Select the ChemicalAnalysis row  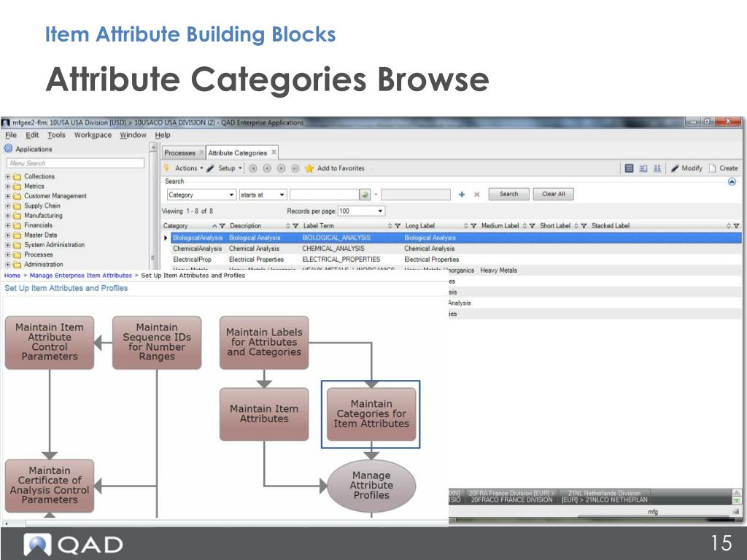coord(457,249)
